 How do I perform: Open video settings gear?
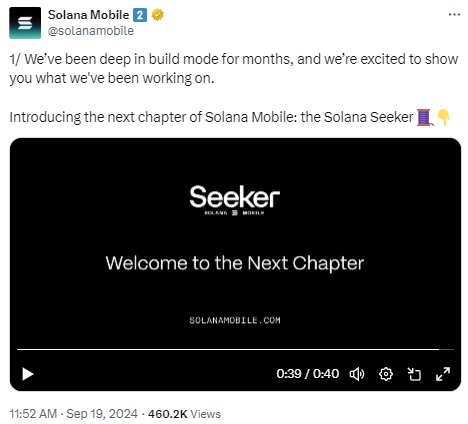(x=386, y=374)
